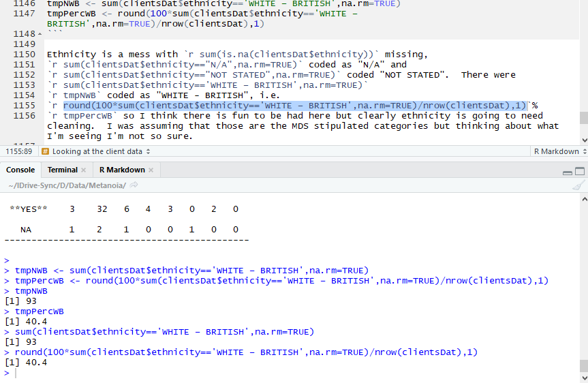The height and width of the screenshot is (383, 588).
Task: Click the highlighted round(100*sum code on line 1155
Action: [295, 106]
